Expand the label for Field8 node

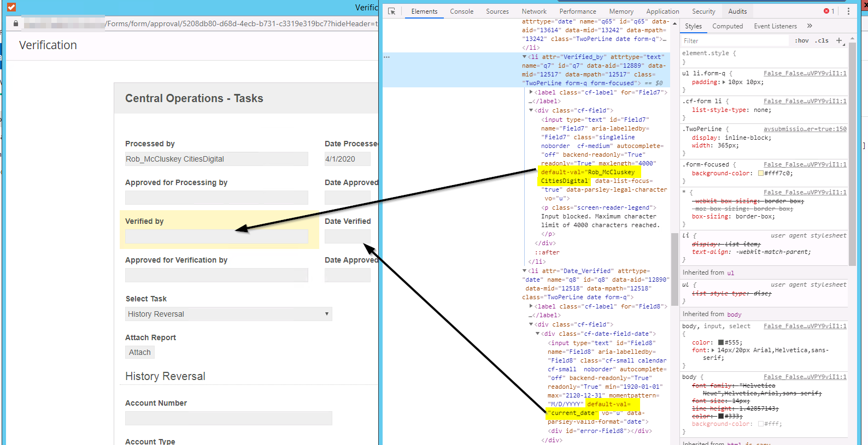pos(531,306)
